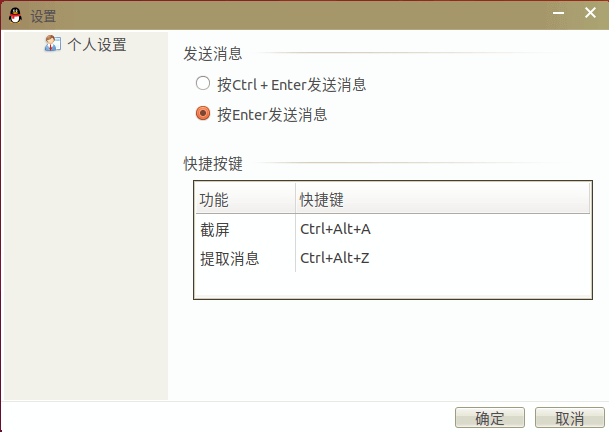Select the 个人设置 sidebar label
The image size is (609, 432).
pos(97,45)
